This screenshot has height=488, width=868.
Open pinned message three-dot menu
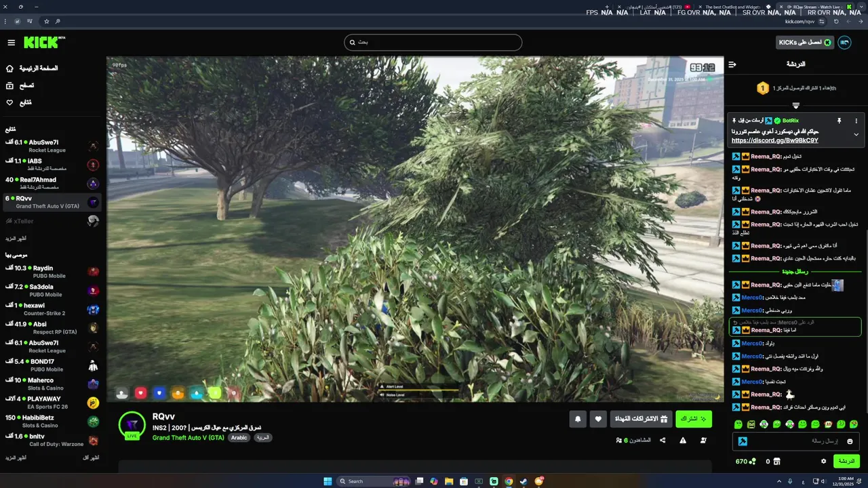click(x=856, y=121)
